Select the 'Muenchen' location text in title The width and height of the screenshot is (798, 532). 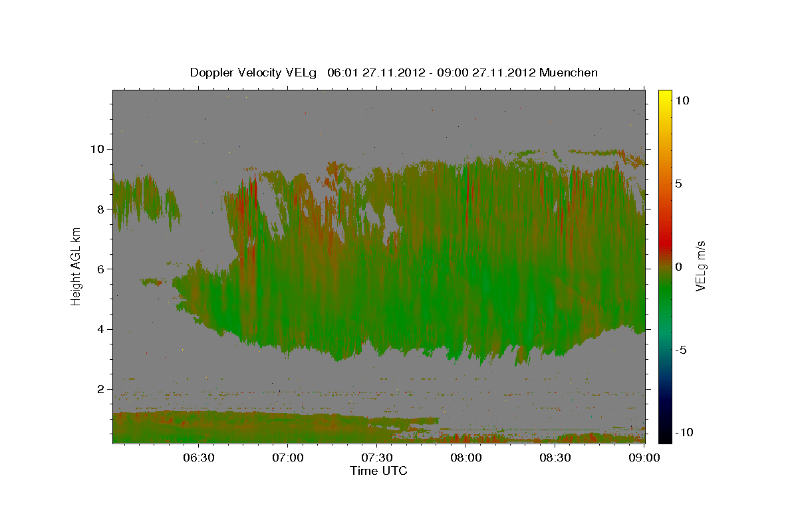(569, 72)
